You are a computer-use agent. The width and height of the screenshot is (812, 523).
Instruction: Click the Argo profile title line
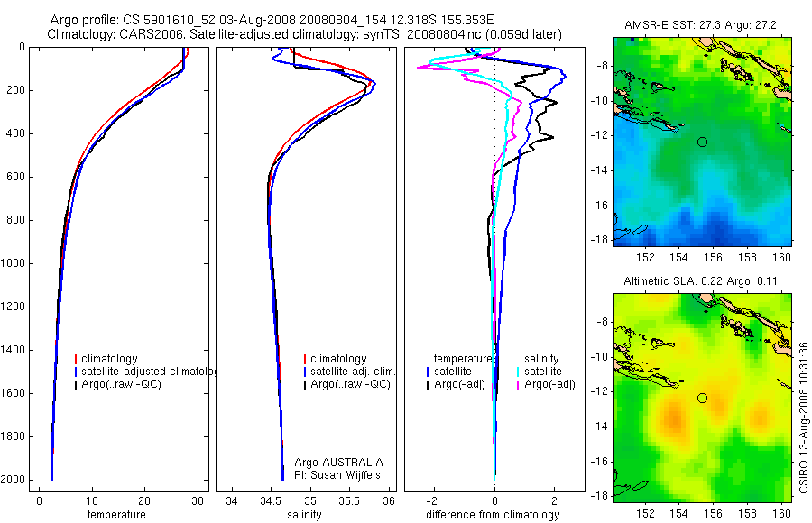pos(272,20)
